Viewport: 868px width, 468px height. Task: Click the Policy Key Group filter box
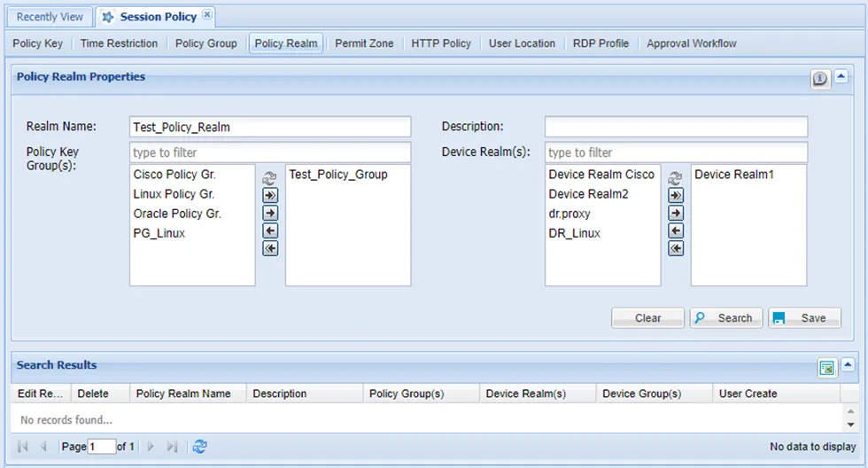270,152
